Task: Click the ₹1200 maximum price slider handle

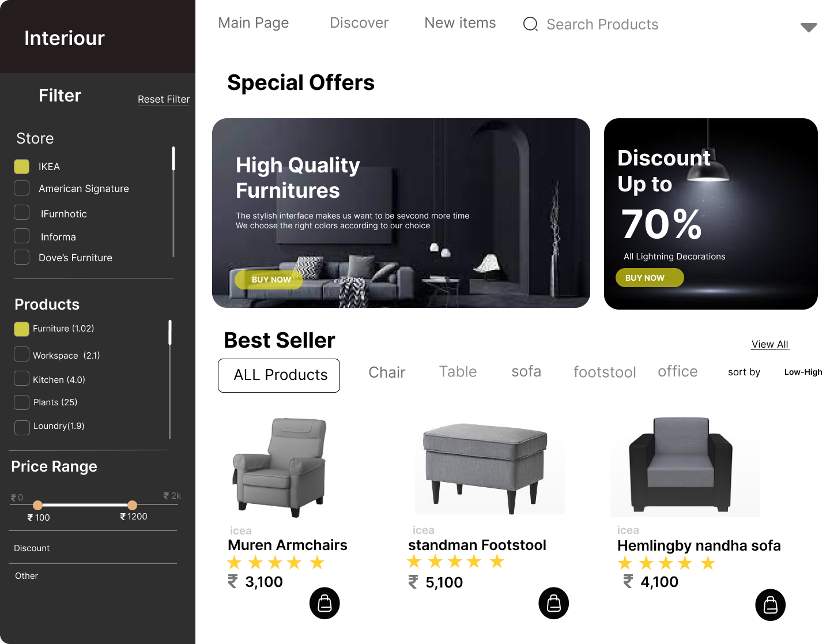Action: 132,505
